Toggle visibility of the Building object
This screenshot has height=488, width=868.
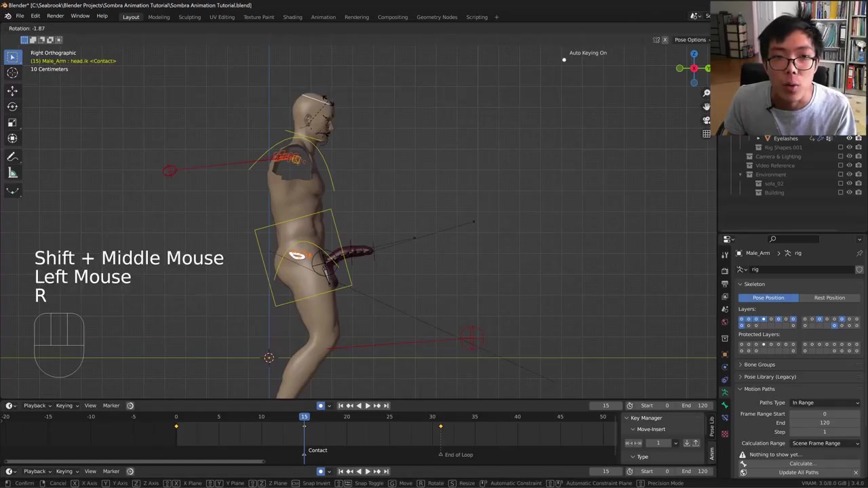(x=849, y=192)
